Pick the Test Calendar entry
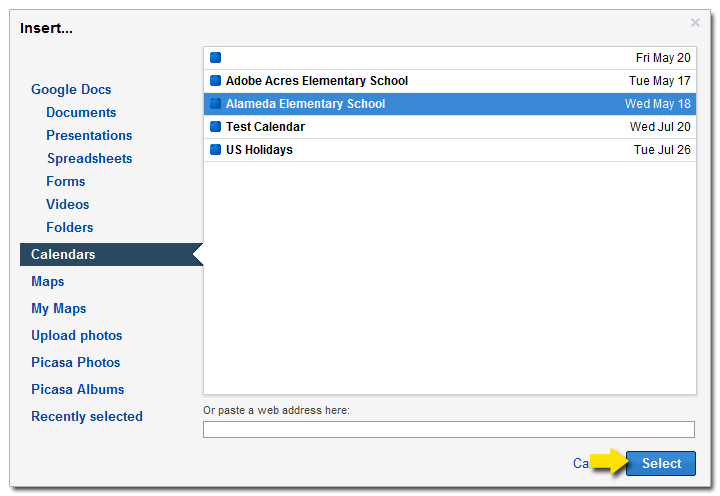This screenshot has width=720, height=496. (x=450, y=127)
